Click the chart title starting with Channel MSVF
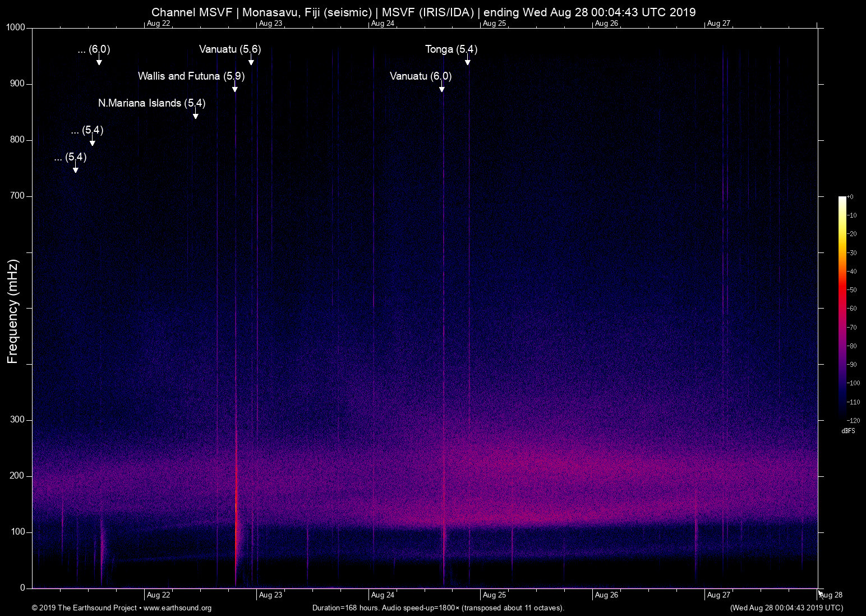This screenshot has width=866, height=616. [423, 12]
